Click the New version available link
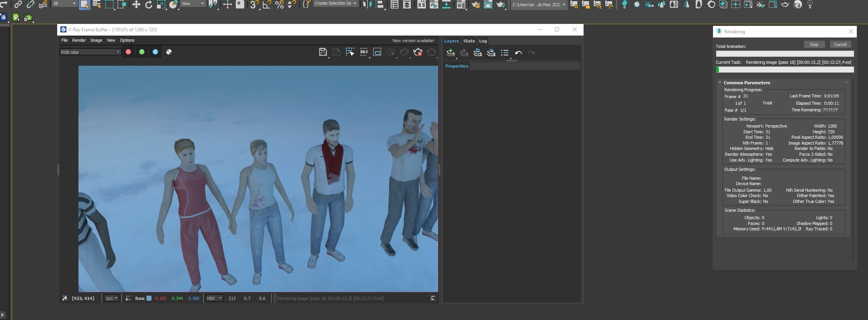 tap(413, 41)
